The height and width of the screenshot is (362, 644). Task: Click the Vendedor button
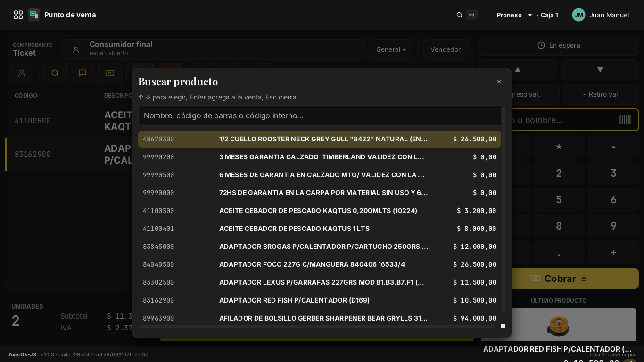tap(446, 49)
